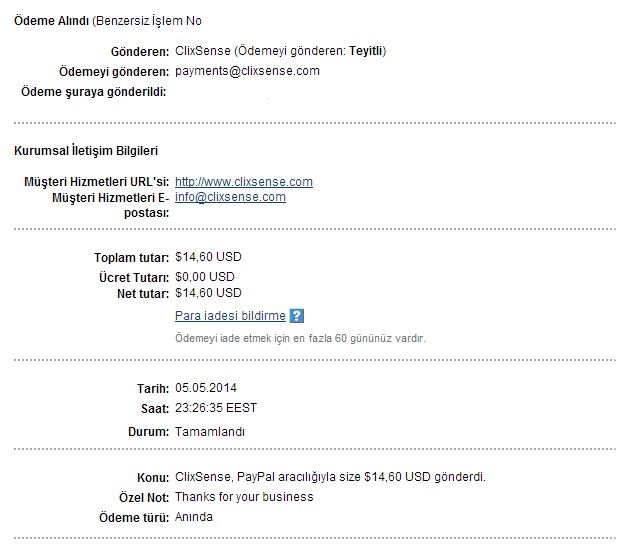
Task: Click the Ödeme Alındı heading
Action: (51, 21)
